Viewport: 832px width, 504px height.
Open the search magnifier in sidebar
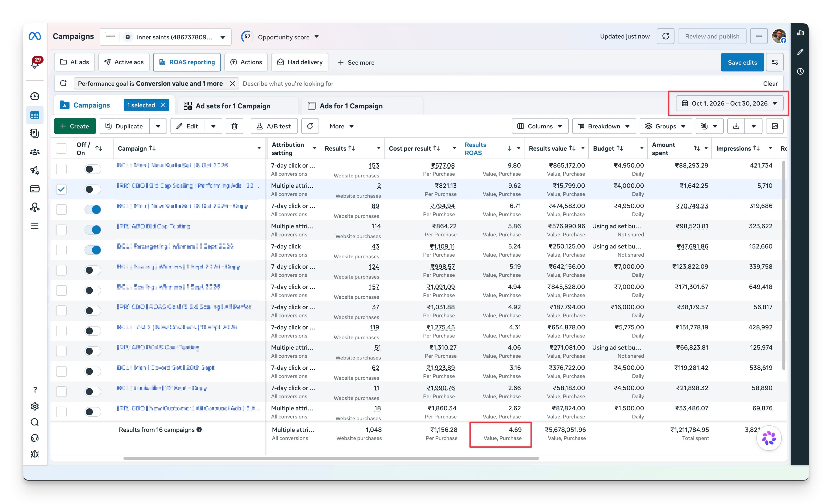pyautogui.click(x=35, y=422)
